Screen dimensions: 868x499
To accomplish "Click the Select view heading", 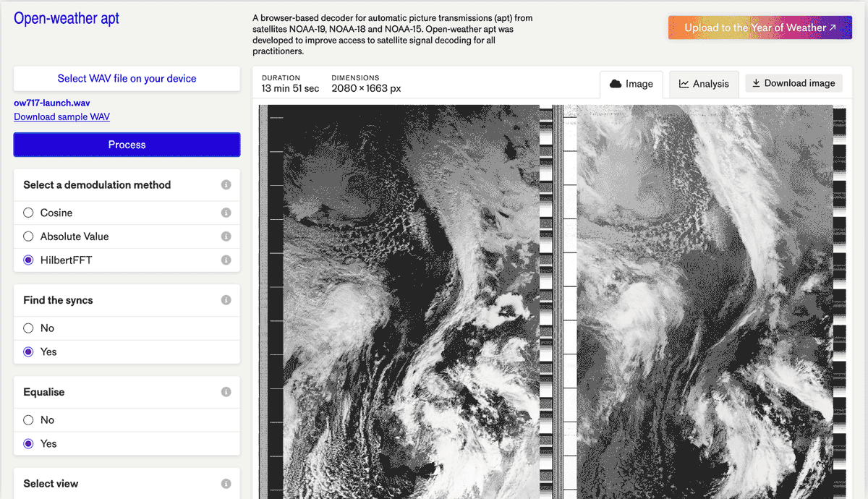I will pos(51,484).
